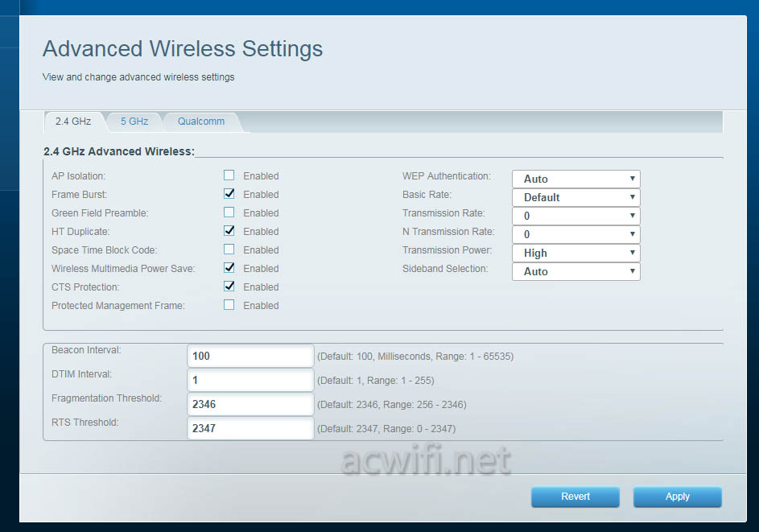The image size is (759, 532).
Task: Expand the Transmission Rate dropdown
Action: pyautogui.click(x=576, y=216)
